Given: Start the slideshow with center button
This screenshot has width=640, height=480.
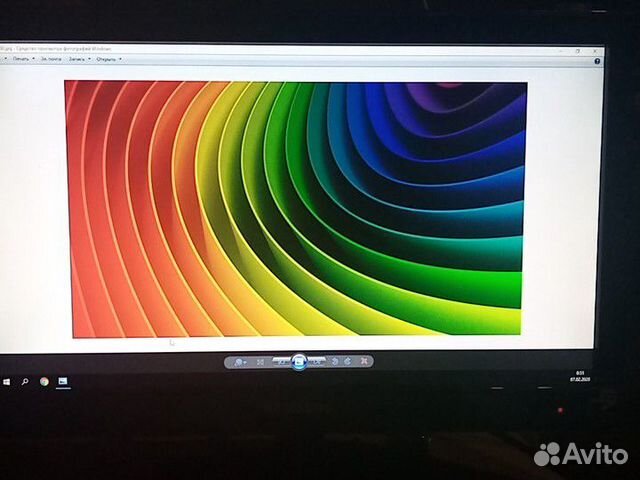Looking at the screenshot, I should (x=299, y=362).
